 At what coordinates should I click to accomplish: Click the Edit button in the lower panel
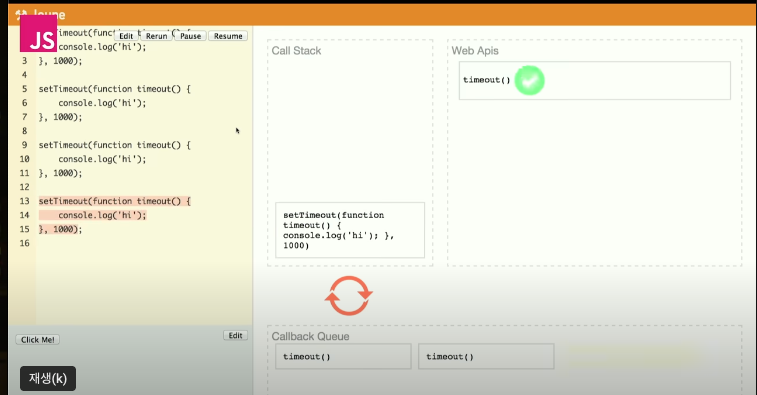236,335
